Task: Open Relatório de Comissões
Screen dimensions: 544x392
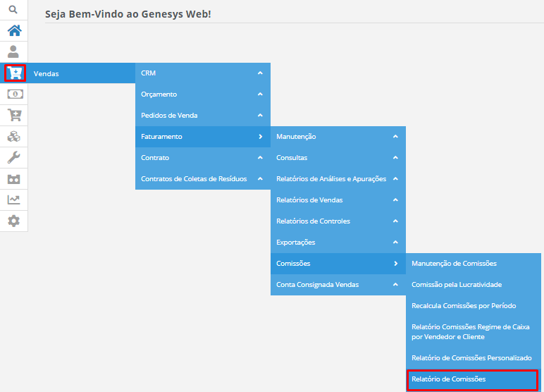Action: coord(474,379)
